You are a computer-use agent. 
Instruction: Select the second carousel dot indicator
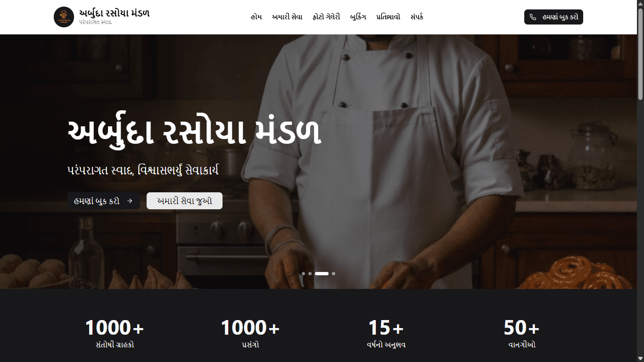(310, 273)
